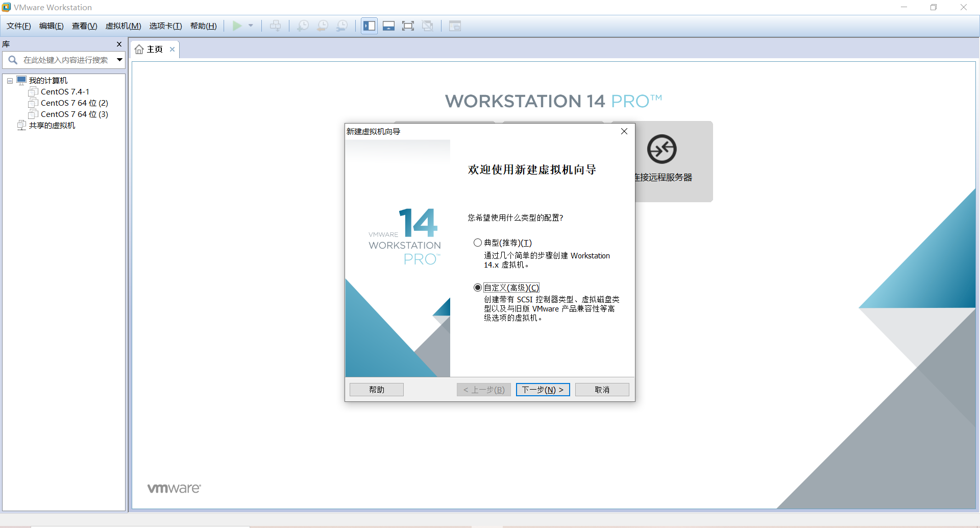Click the console view toolbar icon
Screen dimensions: 980x528
coord(455,26)
